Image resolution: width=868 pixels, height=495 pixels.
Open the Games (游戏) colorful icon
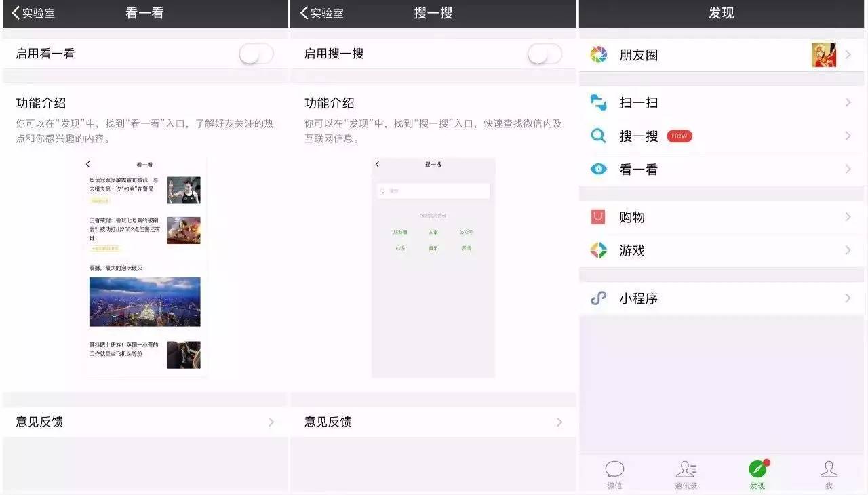tap(598, 250)
